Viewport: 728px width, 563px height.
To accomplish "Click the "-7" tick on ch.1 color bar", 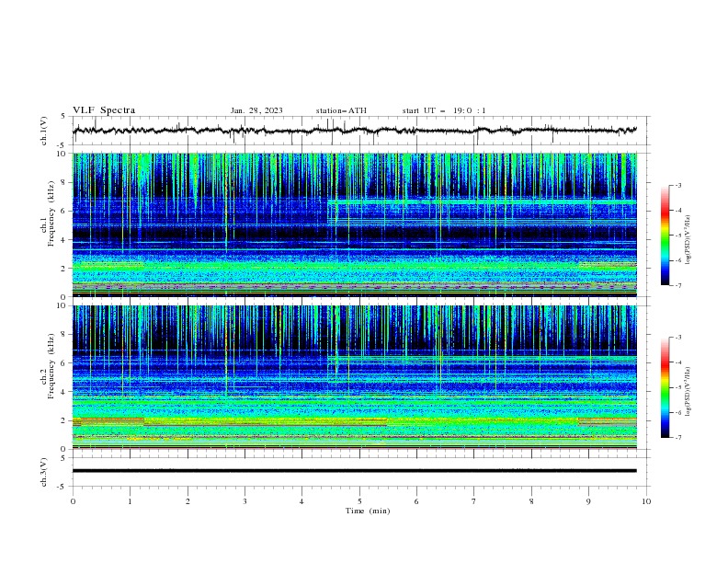I will [677, 285].
